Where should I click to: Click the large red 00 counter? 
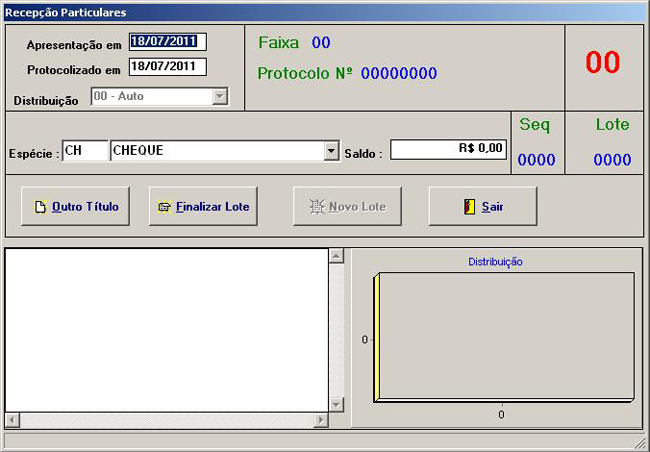coord(602,62)
